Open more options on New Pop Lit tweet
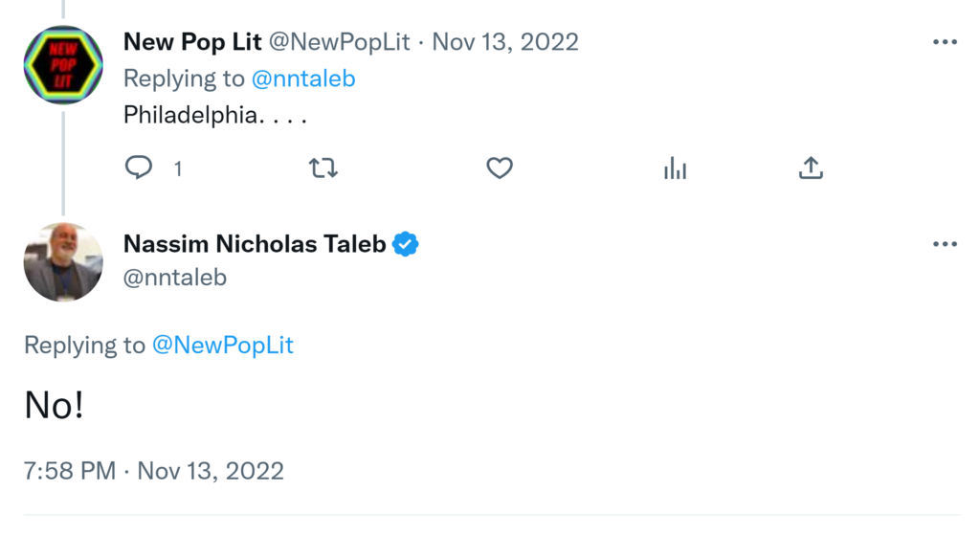Screen dimensions: 980x536 (944, 42)
